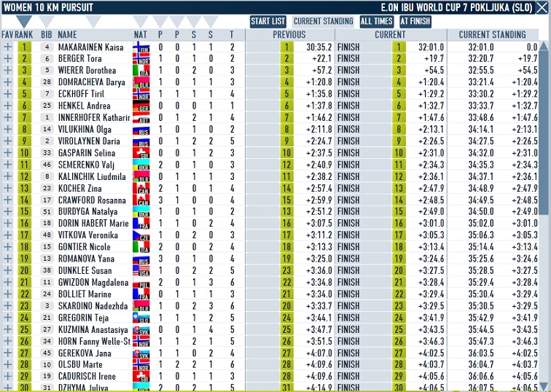
Task: Click the German flag in Henkel row
Action: 141,106
